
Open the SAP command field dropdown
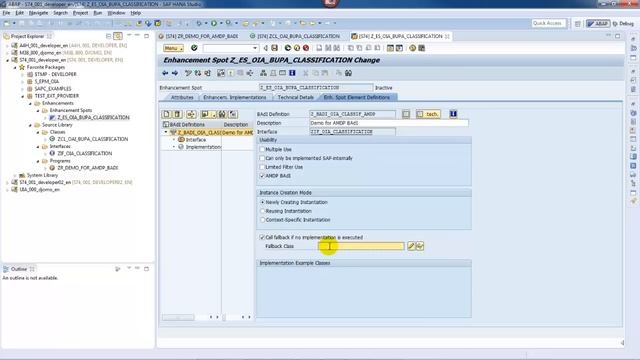[255, 48]
